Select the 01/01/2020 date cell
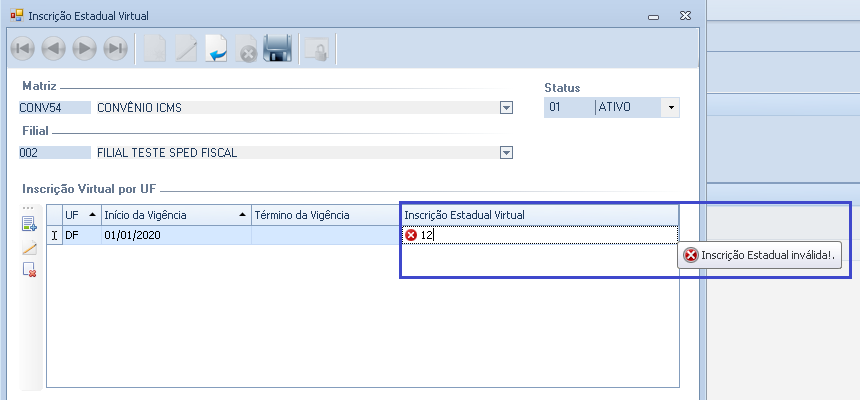860x400 pixels. [176, 235]
